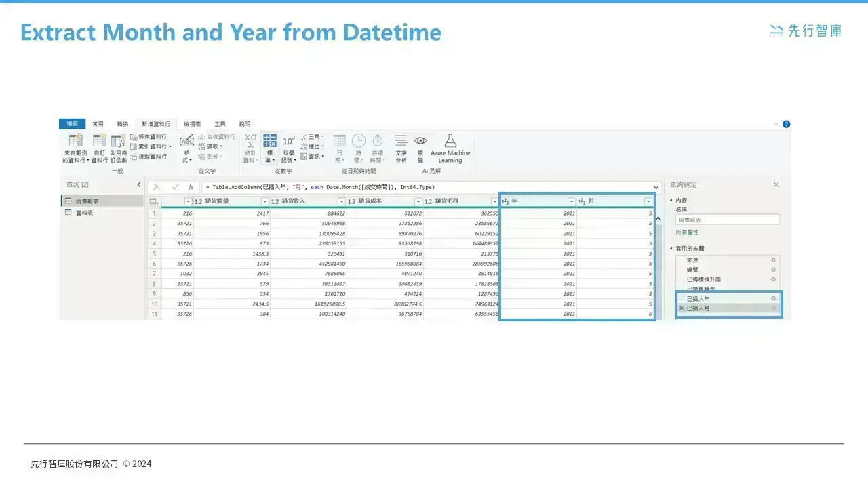This screenshot has width=868, height=488.
Task: Open the 格式 text format menu
Action: (186, 148)
